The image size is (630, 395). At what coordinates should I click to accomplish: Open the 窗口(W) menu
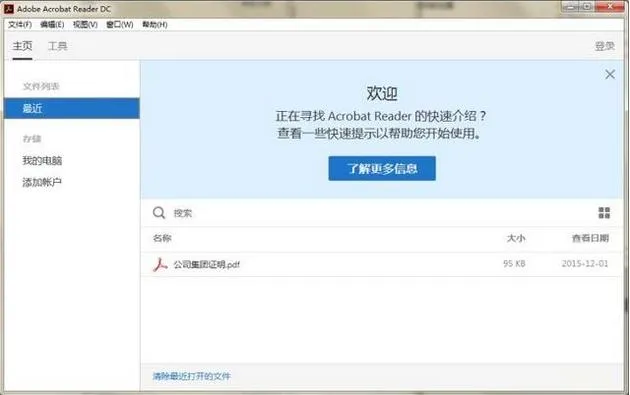click(x=120, y=25)
